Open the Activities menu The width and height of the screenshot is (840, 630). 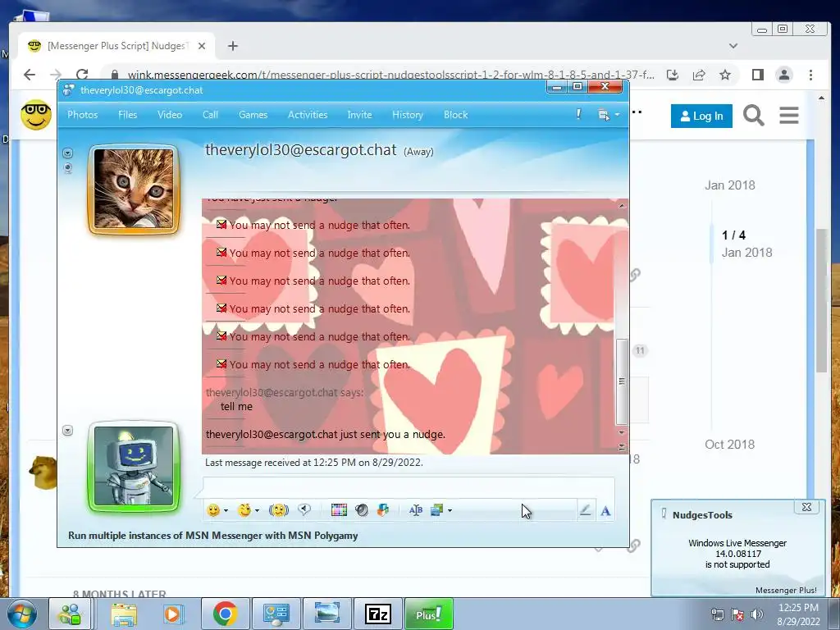(x=308, y=115)
